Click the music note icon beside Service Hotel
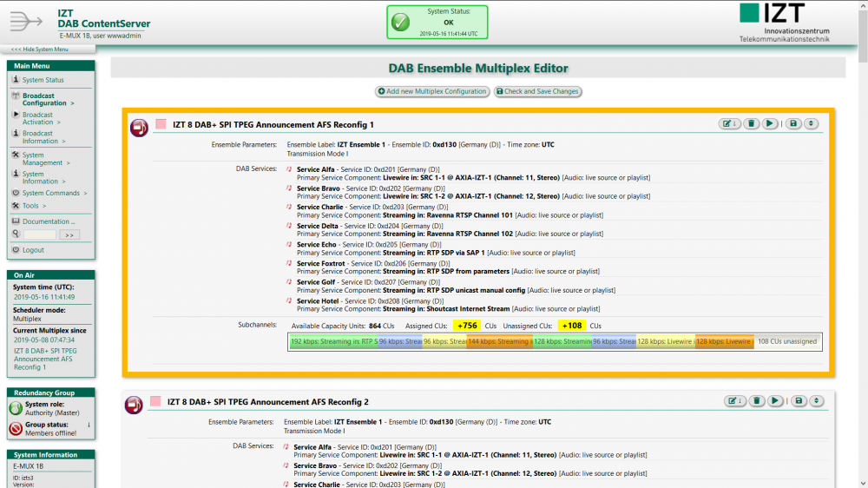 [289, 301]
